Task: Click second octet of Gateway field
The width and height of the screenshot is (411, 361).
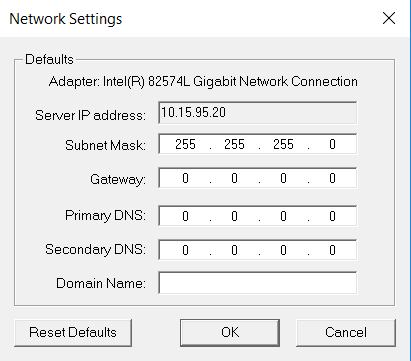Action: 234,178
